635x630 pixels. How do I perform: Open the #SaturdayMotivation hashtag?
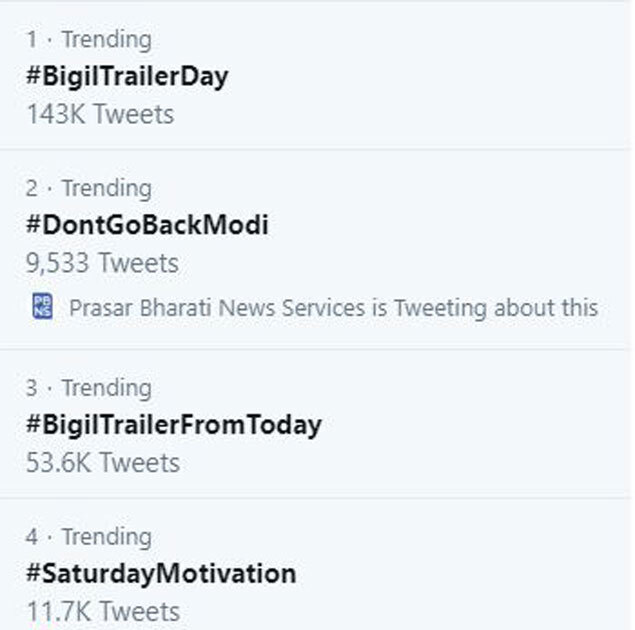point(161,574)
